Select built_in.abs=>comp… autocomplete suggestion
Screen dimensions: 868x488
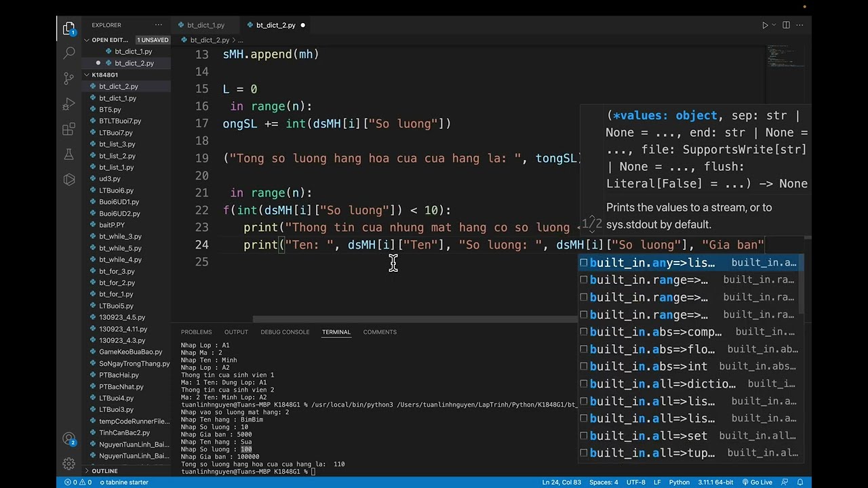click(690, 332)
